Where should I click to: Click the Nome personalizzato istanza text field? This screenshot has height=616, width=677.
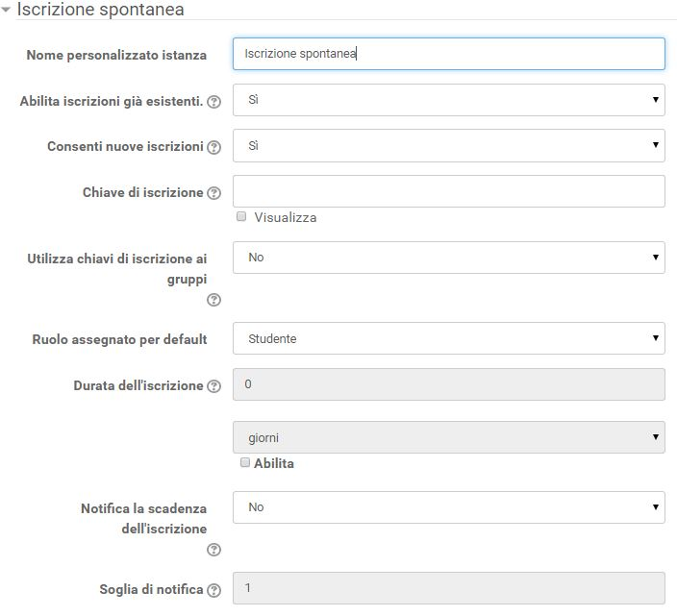pos(448,54)
